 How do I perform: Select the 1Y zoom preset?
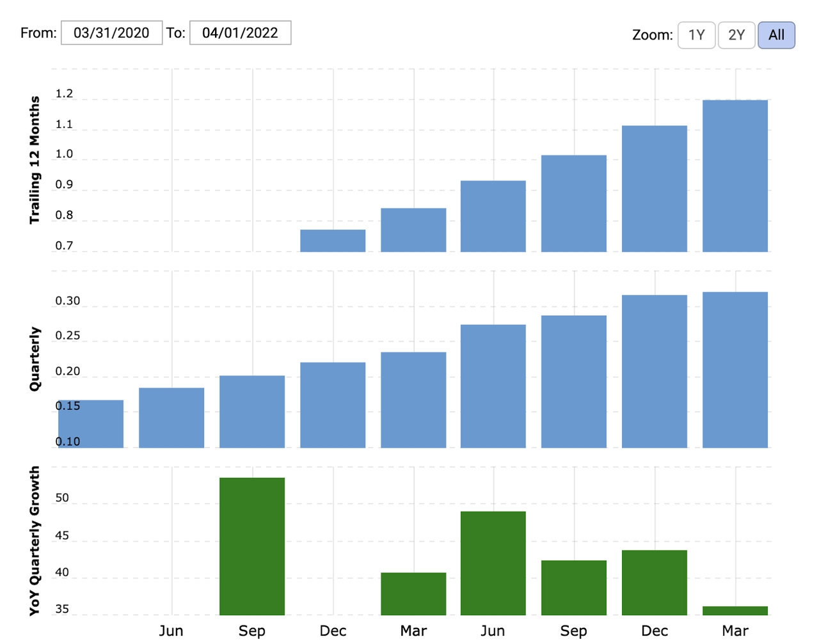point(696,35)
